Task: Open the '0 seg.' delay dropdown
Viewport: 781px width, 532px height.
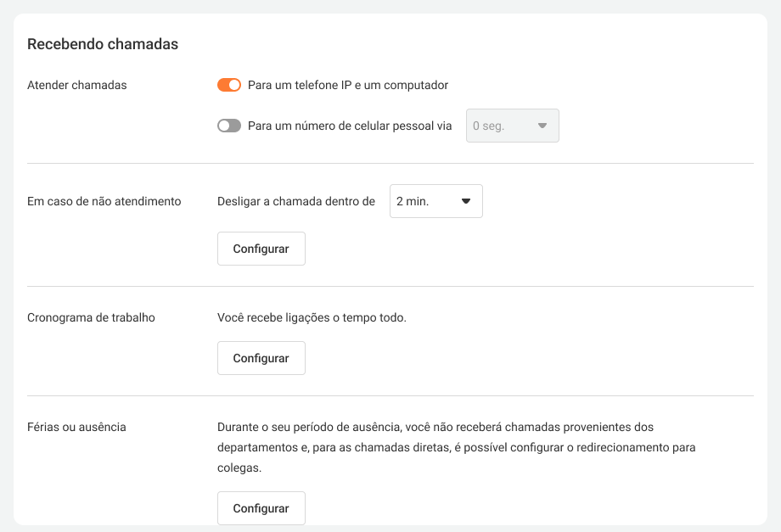Action: 512,126
